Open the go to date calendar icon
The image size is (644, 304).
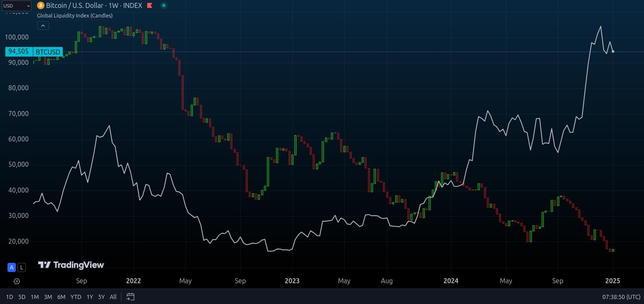(x=130, y=297)
